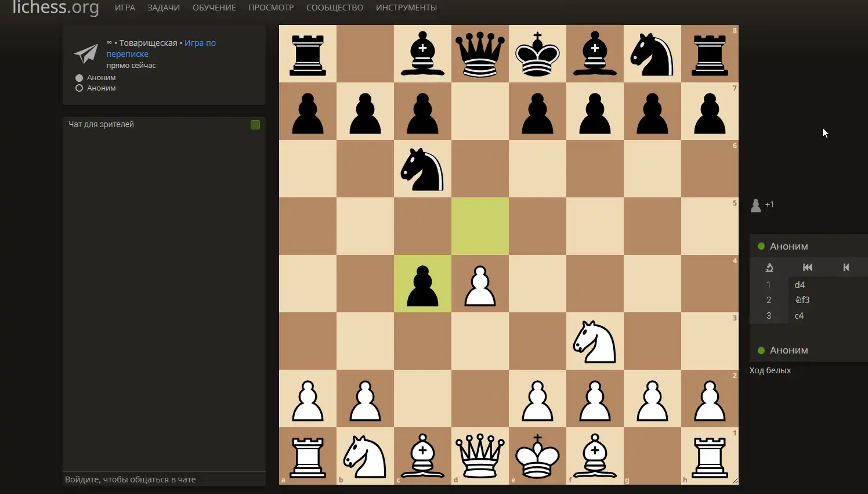Go to the lichess.org home logo
Image resolution: width=868 pixels, height=494 pixels.
(x=56, y=8)
